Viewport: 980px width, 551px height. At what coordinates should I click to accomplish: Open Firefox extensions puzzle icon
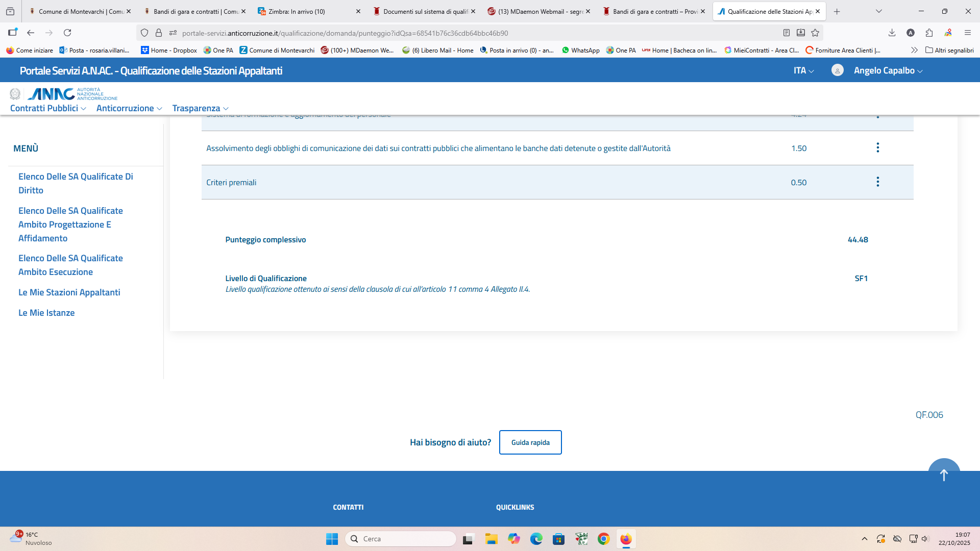[929, 33]
